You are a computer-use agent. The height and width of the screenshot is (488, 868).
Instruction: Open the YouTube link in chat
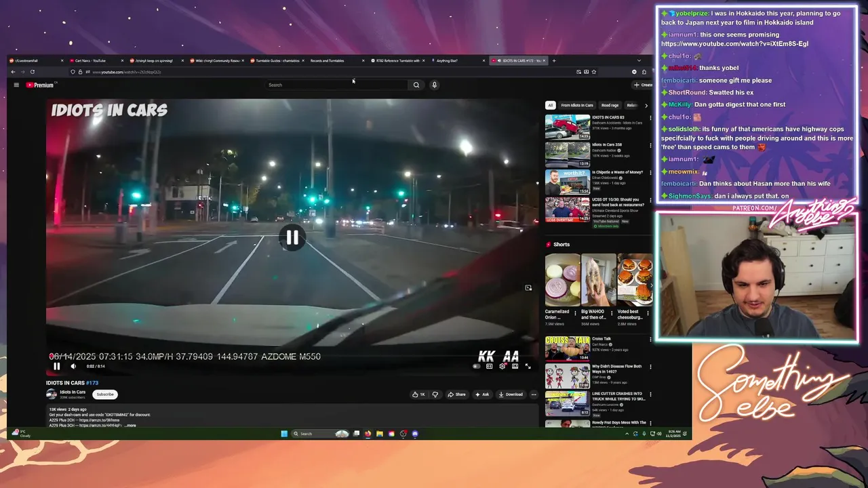(734, 43)
